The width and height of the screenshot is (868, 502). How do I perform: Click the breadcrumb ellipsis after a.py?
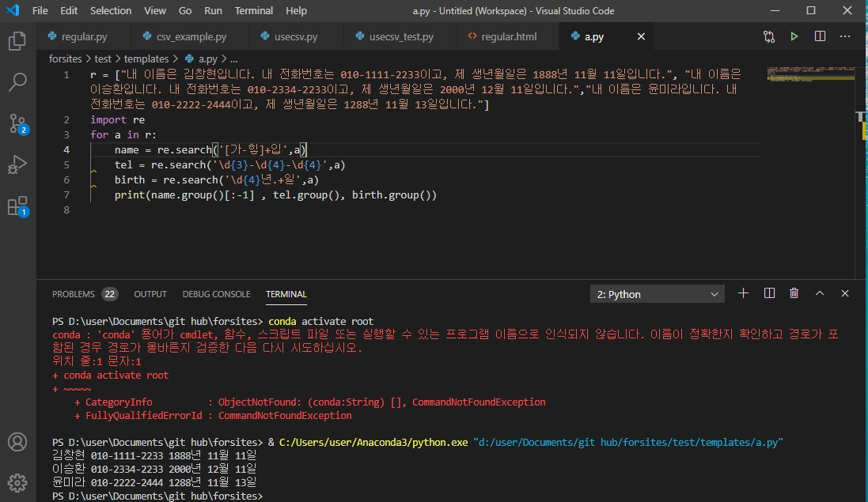pos(233,59)
